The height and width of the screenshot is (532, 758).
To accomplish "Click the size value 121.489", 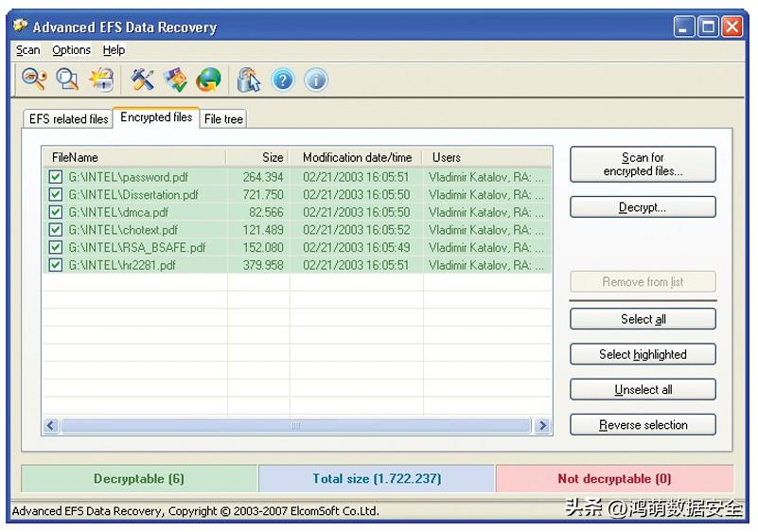I will click(x=263, y=230).
